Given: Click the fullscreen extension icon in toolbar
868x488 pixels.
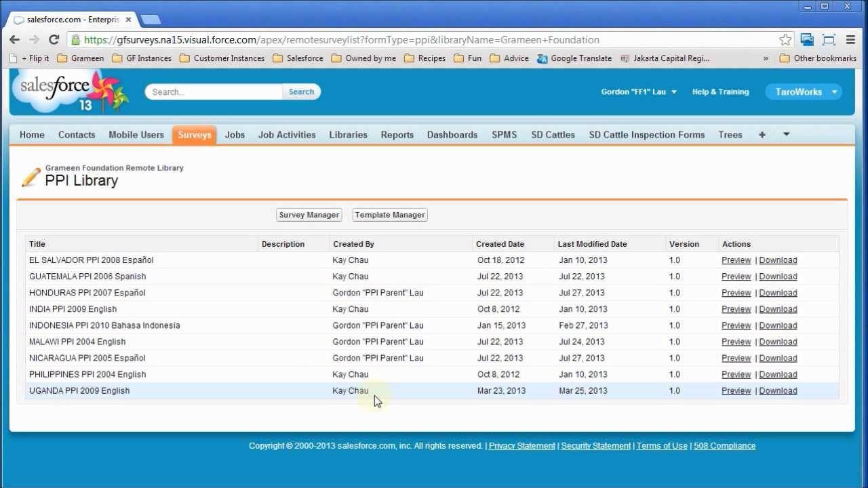Looking at the screenshot, I should [829, 40].
